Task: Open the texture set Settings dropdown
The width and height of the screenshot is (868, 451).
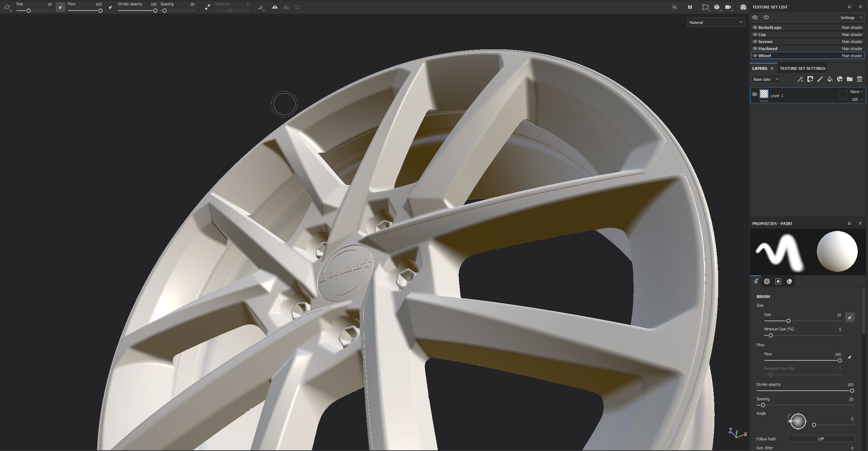Action: (851, 18)
